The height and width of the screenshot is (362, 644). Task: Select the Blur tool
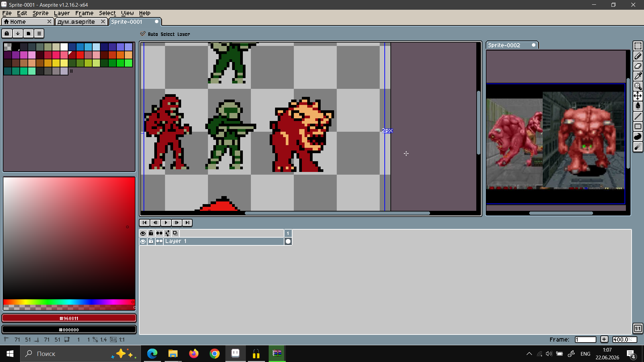638,146
